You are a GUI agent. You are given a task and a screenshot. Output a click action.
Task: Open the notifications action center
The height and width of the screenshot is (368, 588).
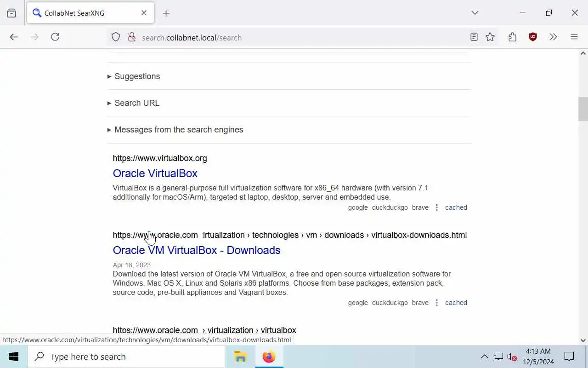(x=569, y=356)
